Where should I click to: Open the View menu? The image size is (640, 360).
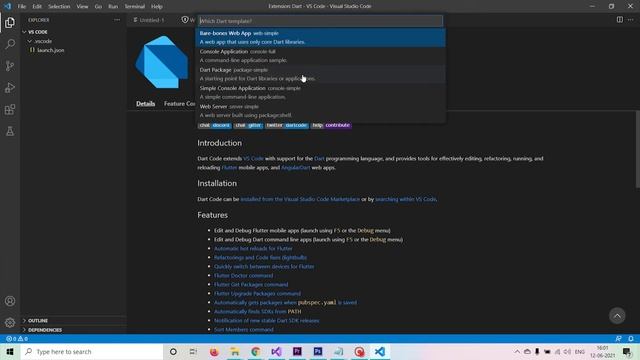[82, 7]
